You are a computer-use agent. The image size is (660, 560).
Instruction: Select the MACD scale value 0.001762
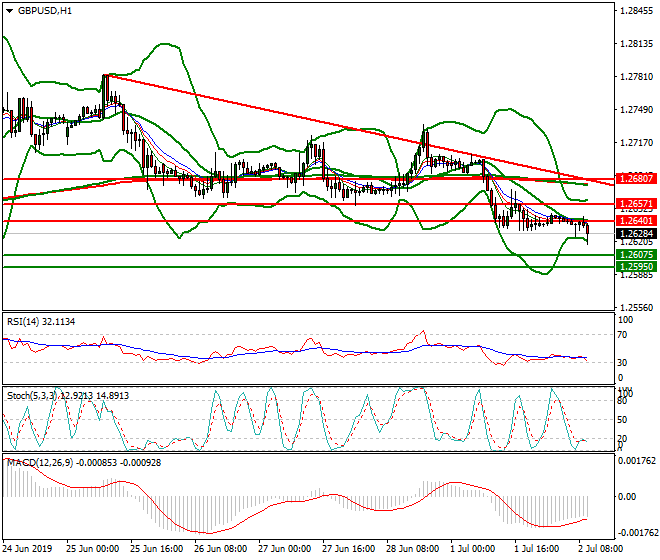point(637,461)
